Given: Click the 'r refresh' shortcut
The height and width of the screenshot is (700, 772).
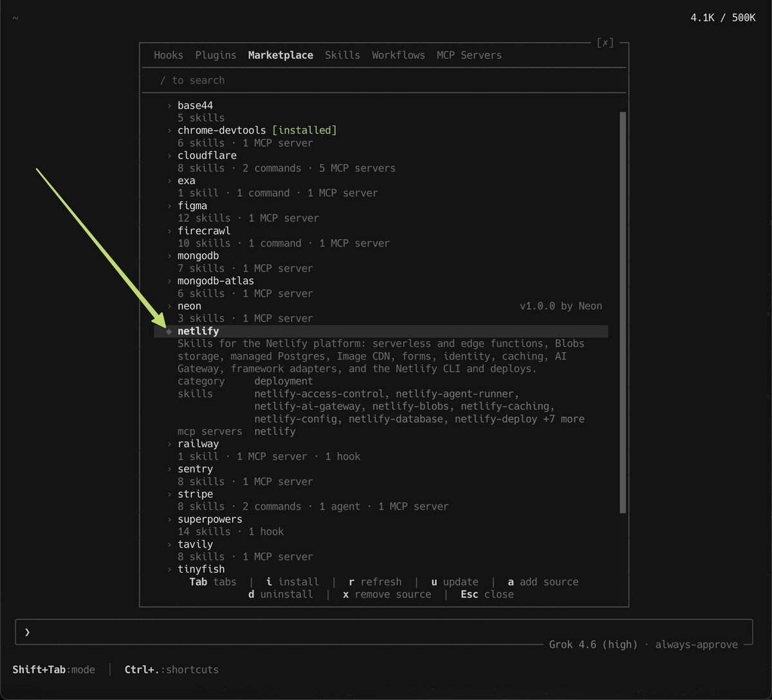Looking at the screenshot, I should (x=375, y=582).
